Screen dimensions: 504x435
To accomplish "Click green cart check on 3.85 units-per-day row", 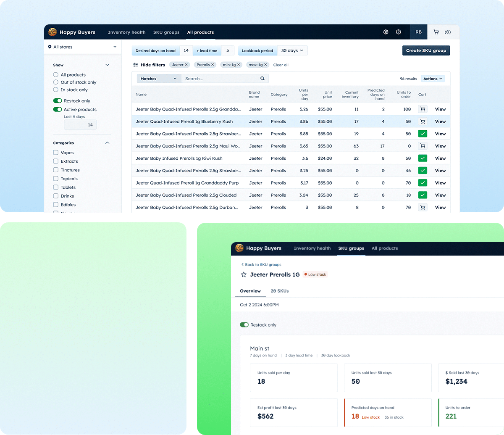I will pos(423,134).
